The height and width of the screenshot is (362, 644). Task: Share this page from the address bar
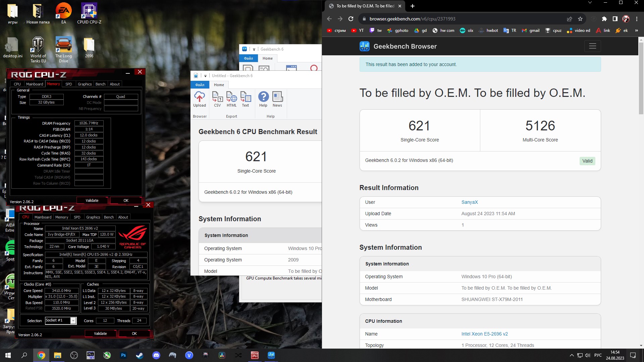(x=570, y=19)
